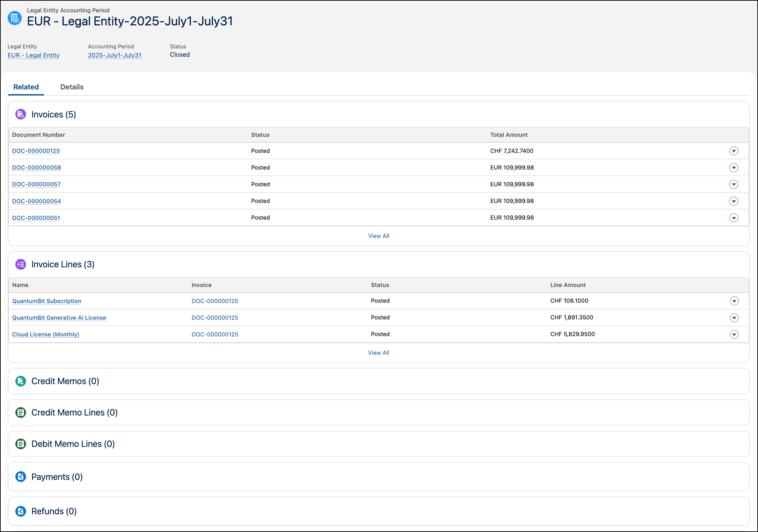Open row actions for Cloud License (Monthly)
Viewport: 758px width, 532px height.
(x=734, y=334)
